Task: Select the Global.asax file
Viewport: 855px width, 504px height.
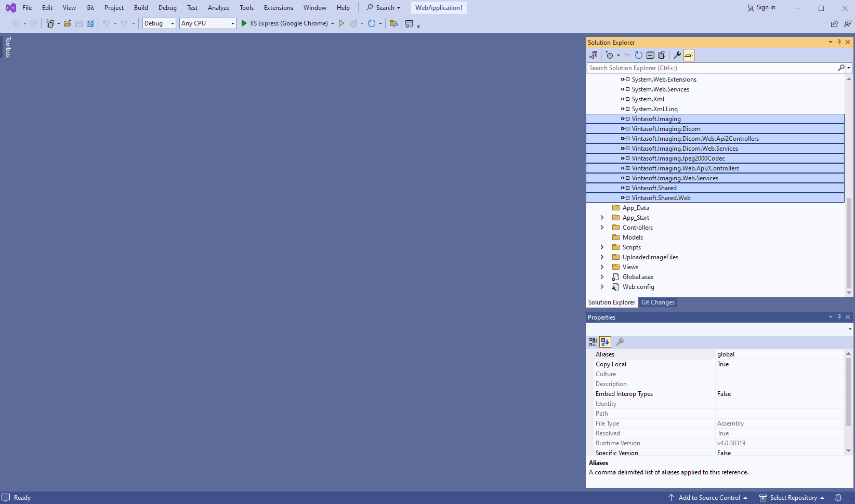Action: click(x=638, y=277)
